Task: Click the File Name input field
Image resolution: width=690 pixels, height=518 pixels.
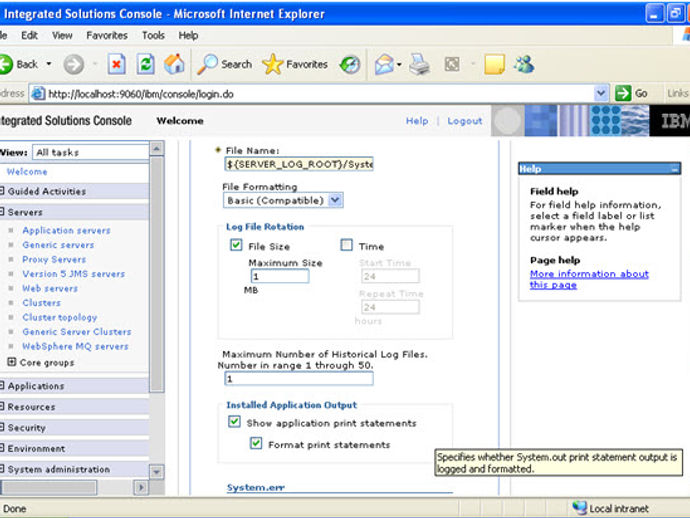Action: coord(299,164)
